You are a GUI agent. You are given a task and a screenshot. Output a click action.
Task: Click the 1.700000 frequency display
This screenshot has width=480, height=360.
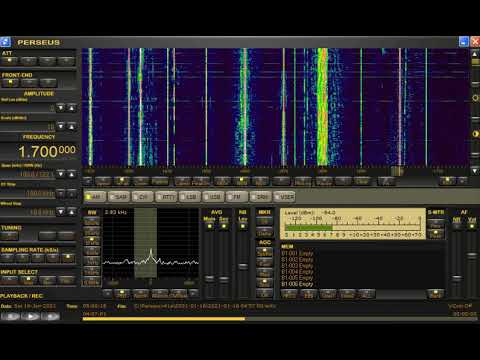(x=47, y=152)
